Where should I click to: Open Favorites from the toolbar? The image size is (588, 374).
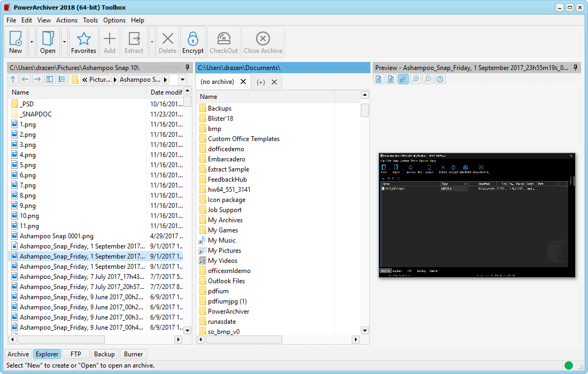coord(83,42)
